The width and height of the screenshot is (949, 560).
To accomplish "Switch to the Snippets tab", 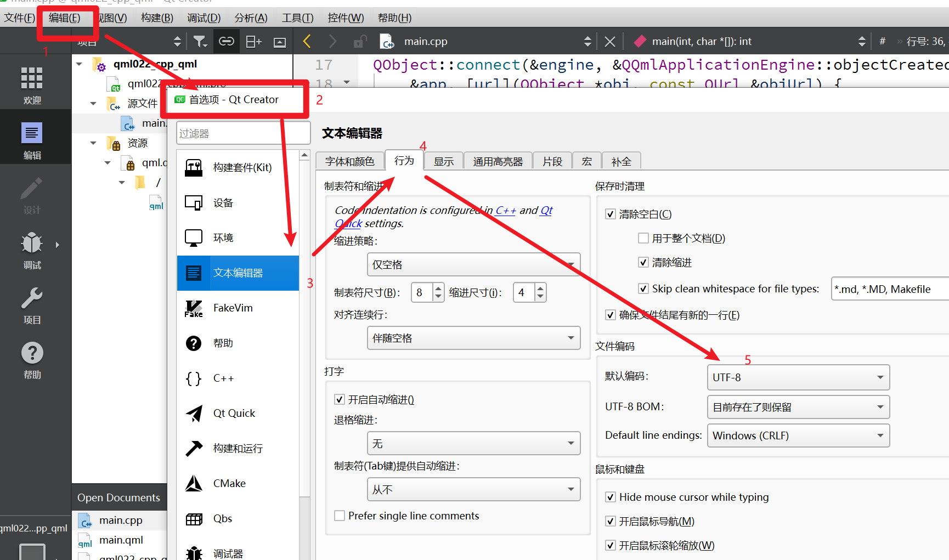I will (552, 161).
